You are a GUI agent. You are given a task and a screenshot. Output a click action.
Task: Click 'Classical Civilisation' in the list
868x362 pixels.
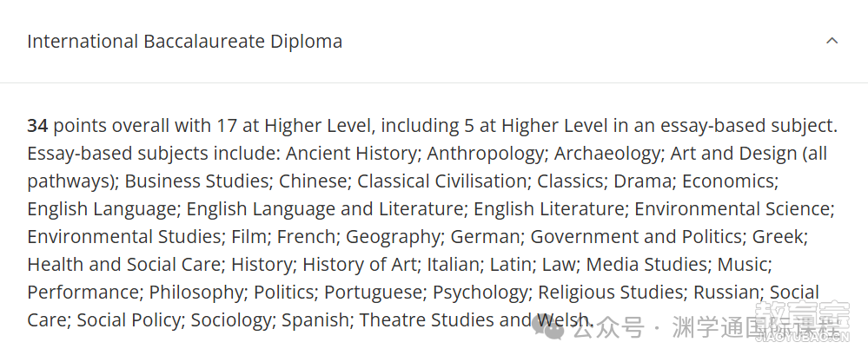(441, 181)
